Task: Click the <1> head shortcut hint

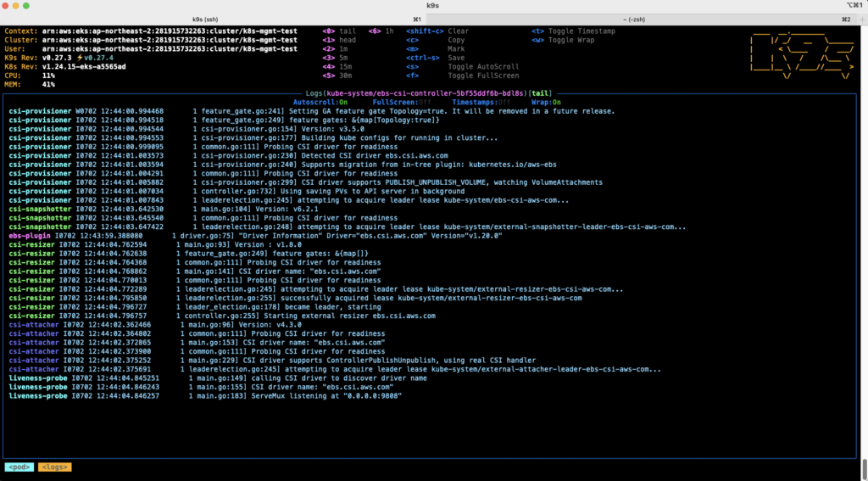Action: (339, 40)
